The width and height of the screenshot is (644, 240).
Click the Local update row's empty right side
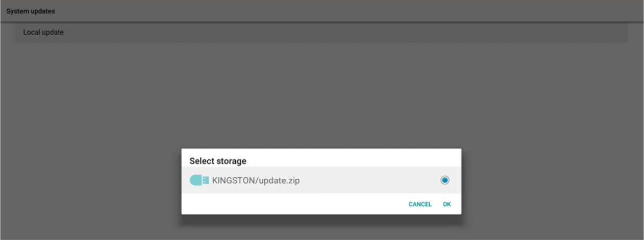408,32
